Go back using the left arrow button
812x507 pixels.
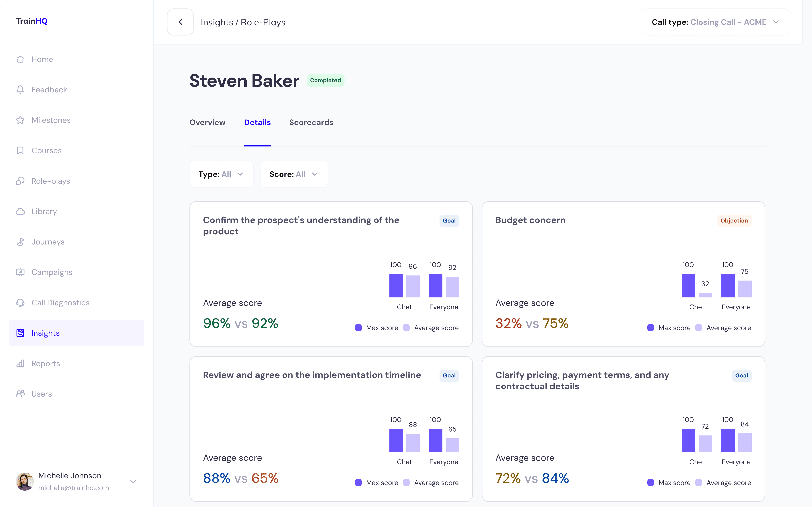[180, 22]
